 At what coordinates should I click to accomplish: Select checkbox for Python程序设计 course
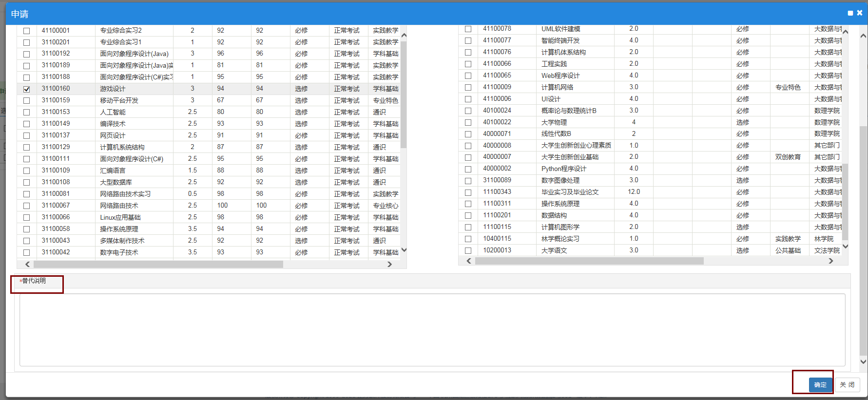(x=468, y=169)
